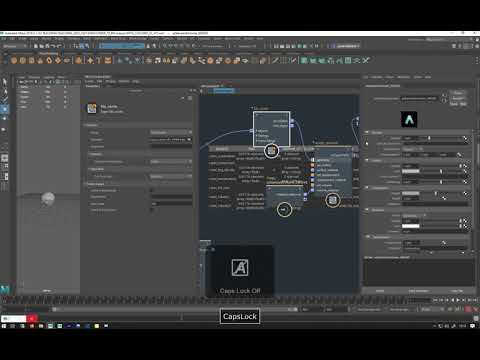This screenshot has width=480, height=360.
Task: Click the SVG shelf icon
Action: (108, 60)
